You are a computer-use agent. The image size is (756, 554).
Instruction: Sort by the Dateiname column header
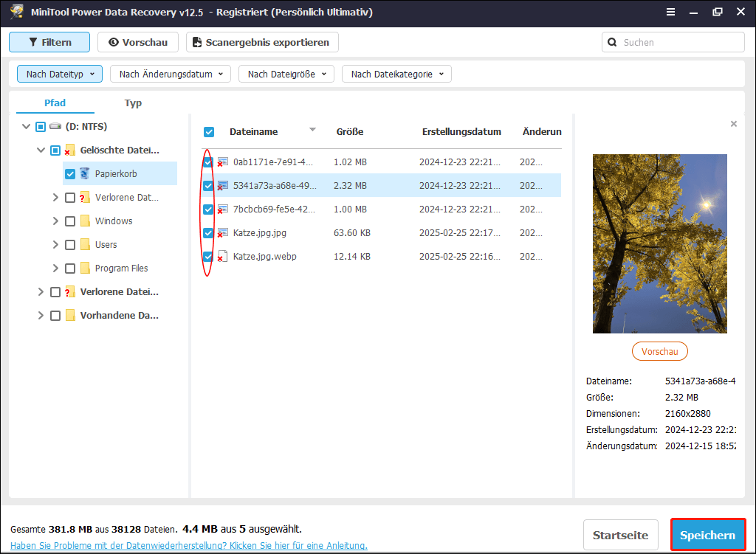[254, 132]
